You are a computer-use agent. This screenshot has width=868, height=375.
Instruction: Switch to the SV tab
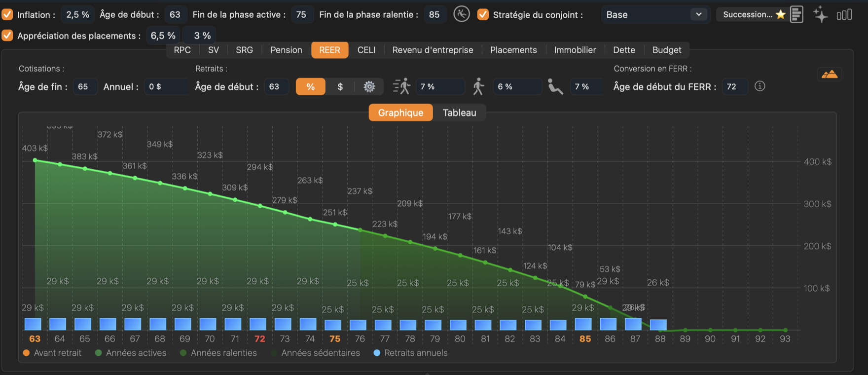214,50
